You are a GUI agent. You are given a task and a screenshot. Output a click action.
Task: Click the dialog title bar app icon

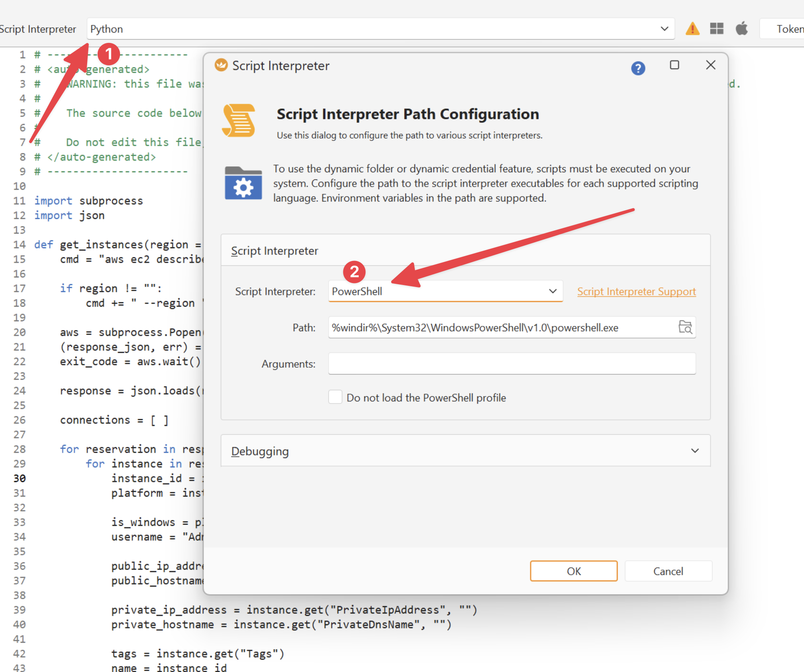click(221, 65)
